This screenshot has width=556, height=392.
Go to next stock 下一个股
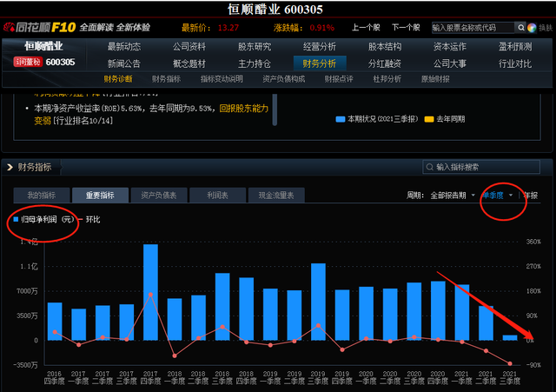(x=406, y=27)
